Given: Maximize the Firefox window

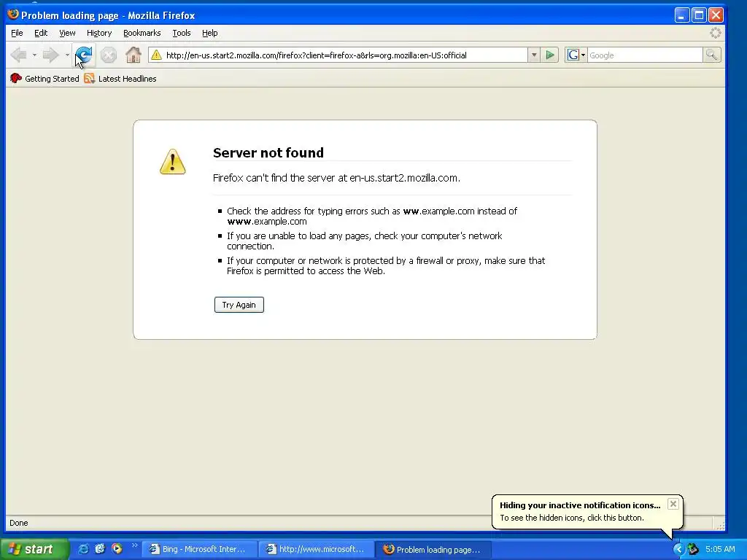Looking at the screenshot, I should point(699,15).
